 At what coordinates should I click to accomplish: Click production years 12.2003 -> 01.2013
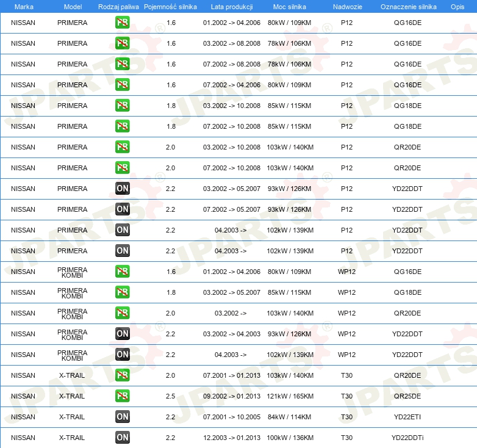coord(232,438)
